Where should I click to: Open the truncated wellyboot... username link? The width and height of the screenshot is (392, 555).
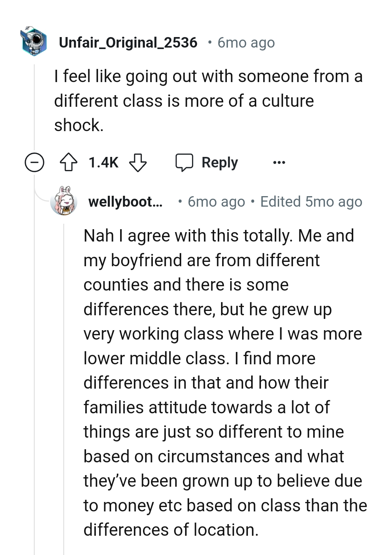click(x=125, y=202)
